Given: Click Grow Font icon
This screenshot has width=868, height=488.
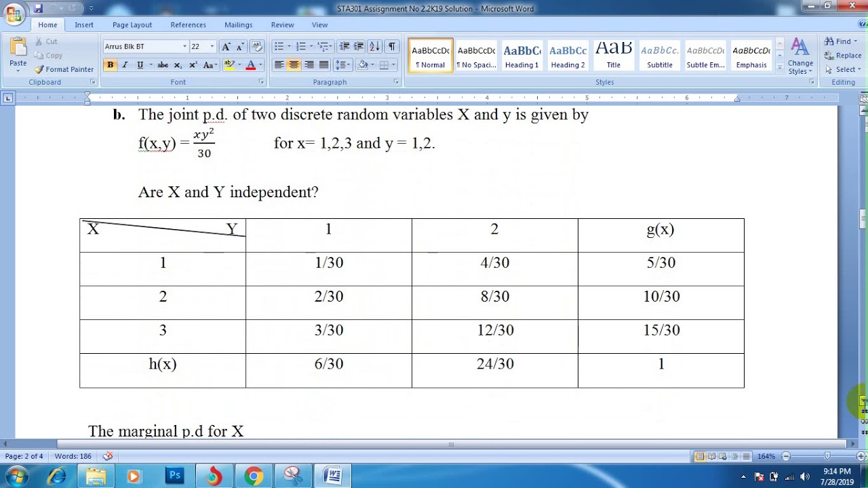Looking at the screenshot, I should [x=226, y=47].
